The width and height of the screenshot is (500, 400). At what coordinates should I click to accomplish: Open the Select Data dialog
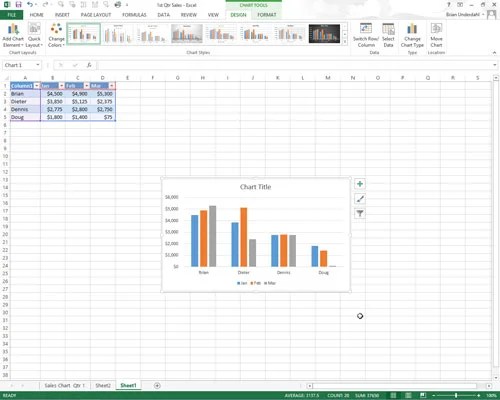pos(388,35)
